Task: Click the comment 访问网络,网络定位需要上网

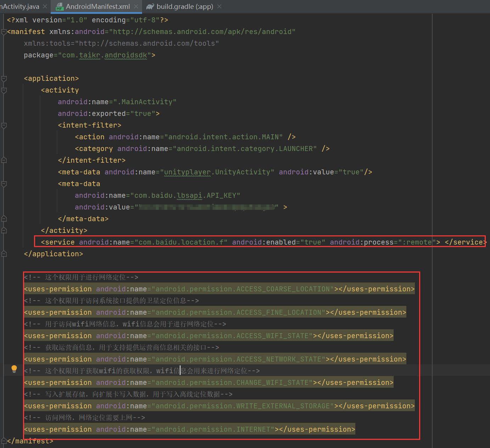Action: click(84, 418)
